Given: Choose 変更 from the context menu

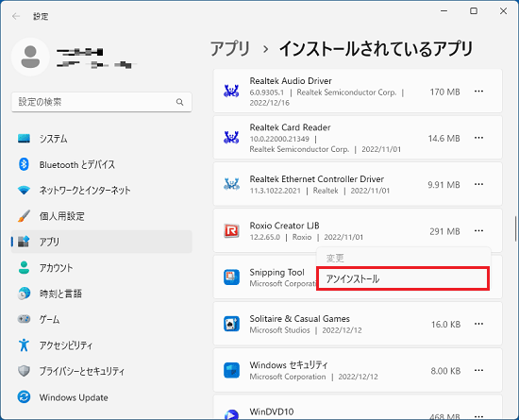Looking at the screenshot, I should tap(403, 258).
